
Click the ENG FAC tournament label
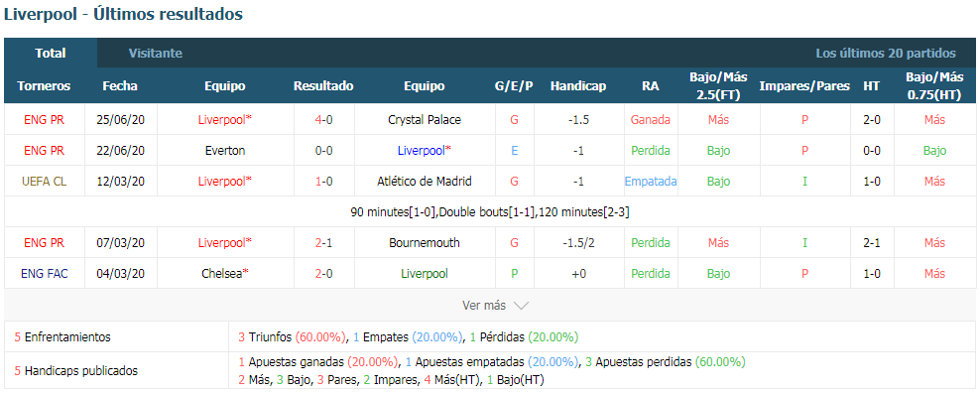coord(44,273)
